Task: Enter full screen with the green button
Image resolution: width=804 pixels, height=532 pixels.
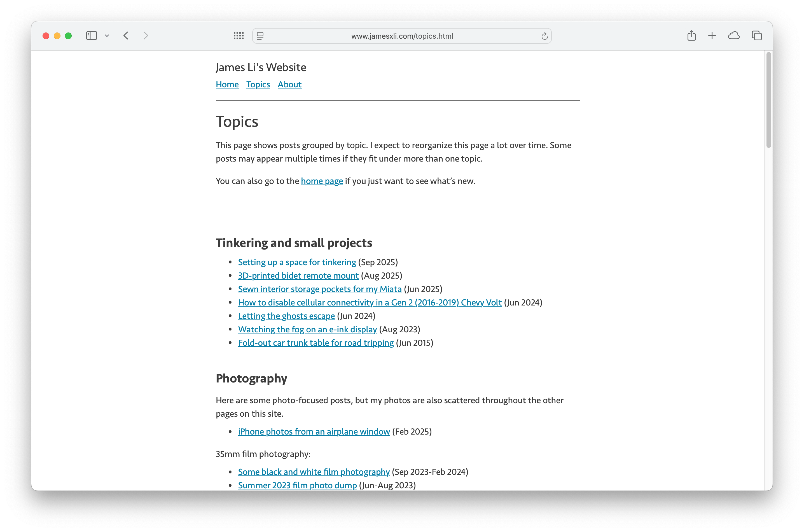Action: tap(68, 36)
